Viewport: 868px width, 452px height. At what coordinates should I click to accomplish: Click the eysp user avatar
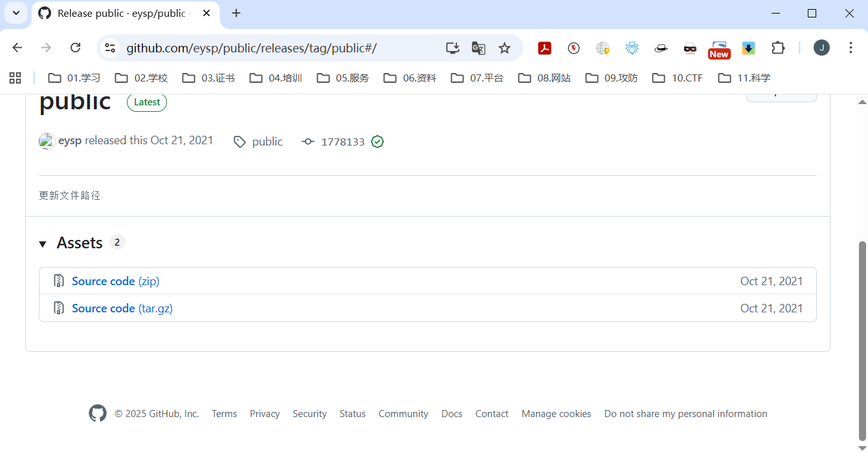tap(47, 141)
